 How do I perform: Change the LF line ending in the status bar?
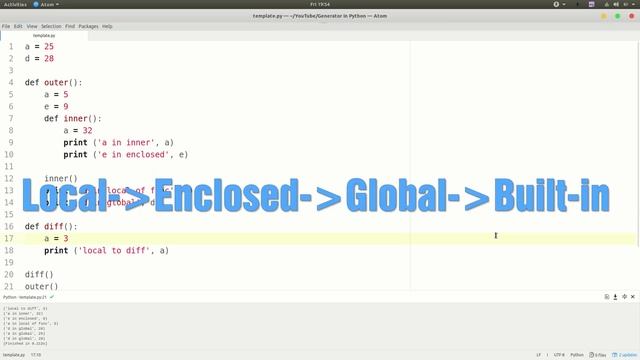point(538,355)
